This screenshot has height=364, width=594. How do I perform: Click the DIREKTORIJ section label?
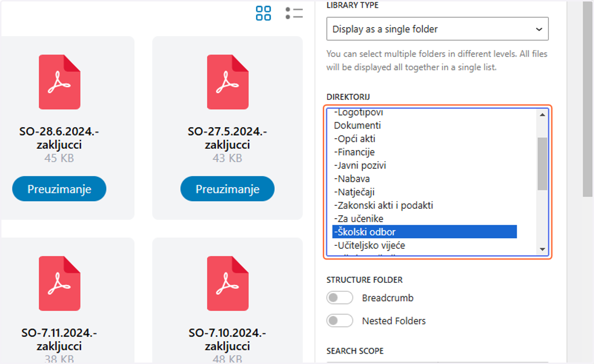348,96
